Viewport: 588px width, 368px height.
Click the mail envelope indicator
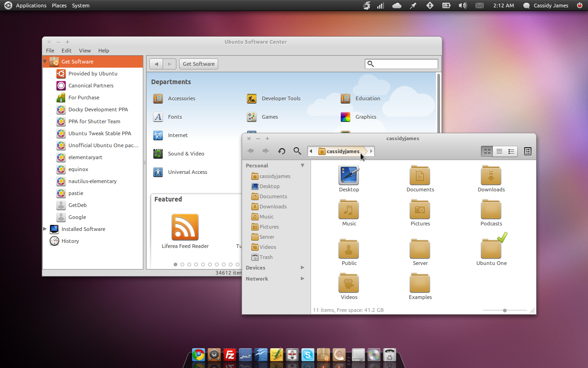[x=480, y=6]
